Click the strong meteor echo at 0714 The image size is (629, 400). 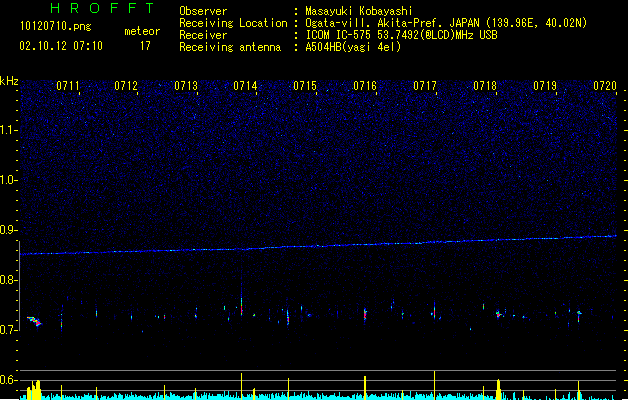pos(241,306)
